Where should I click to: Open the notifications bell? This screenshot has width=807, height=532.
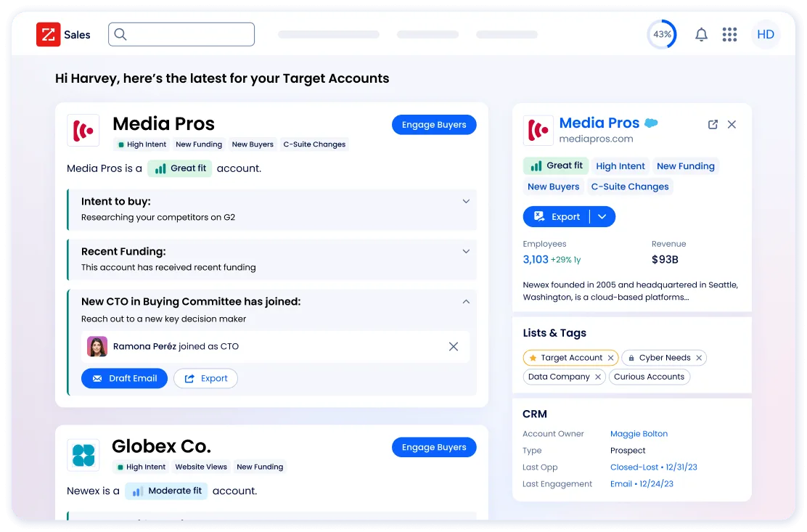click(701, 34)
